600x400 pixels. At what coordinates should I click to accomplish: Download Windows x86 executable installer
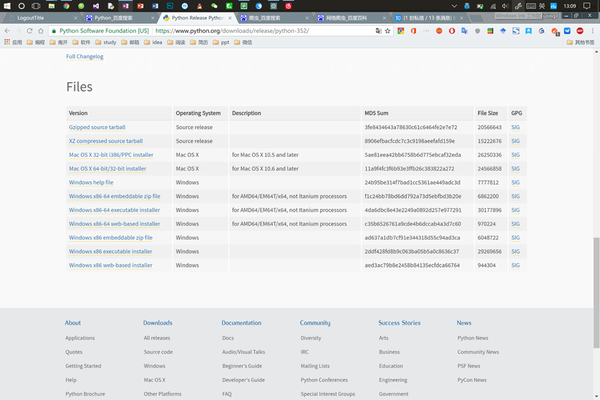point(111,251)
